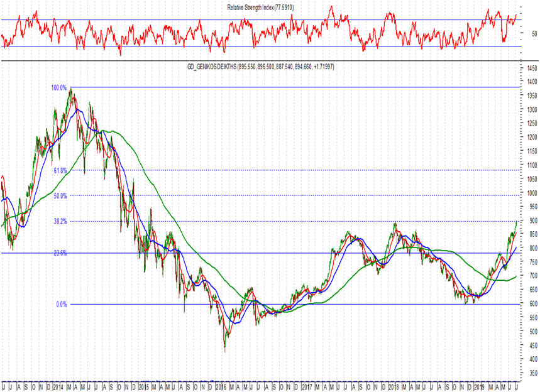Image resolution: width=540 pixels, height=392 pixels.
Task: Click the 500 price axis value
Action: pyautogui.click(x=533, y=332)
